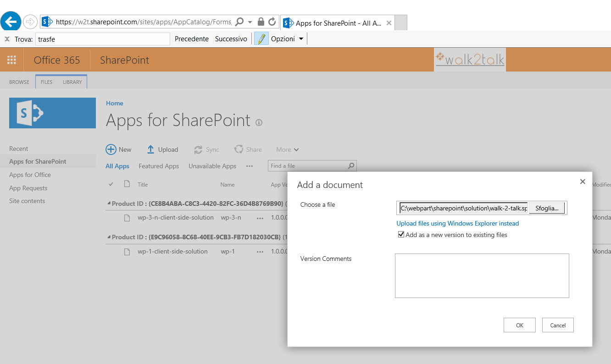Click the Office 365 link
The image size is (611, 364).
(57, 60)
